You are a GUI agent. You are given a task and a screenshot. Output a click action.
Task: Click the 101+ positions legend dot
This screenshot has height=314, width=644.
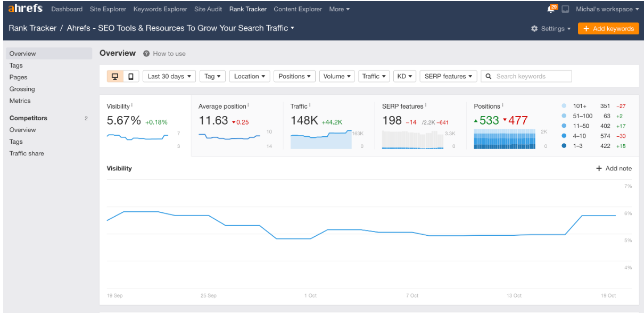coord(564,106)
